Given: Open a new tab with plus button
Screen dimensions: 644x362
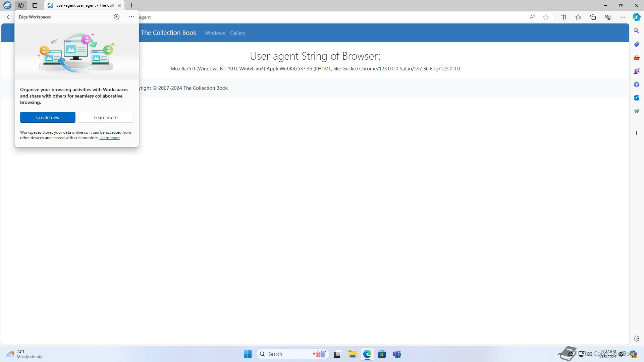Looking at the screenshot, I should click(x=132, y=5).
